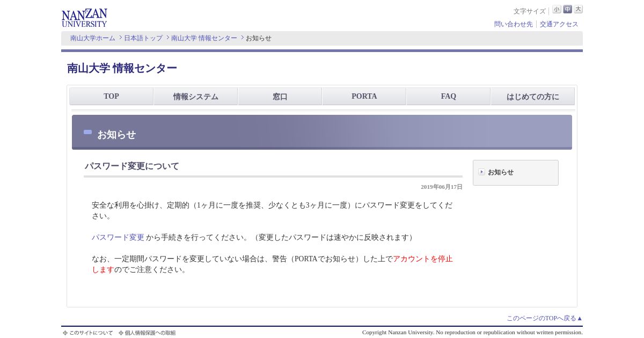
Task: Select the TOP navigation tab
Action: coord(111,97)
